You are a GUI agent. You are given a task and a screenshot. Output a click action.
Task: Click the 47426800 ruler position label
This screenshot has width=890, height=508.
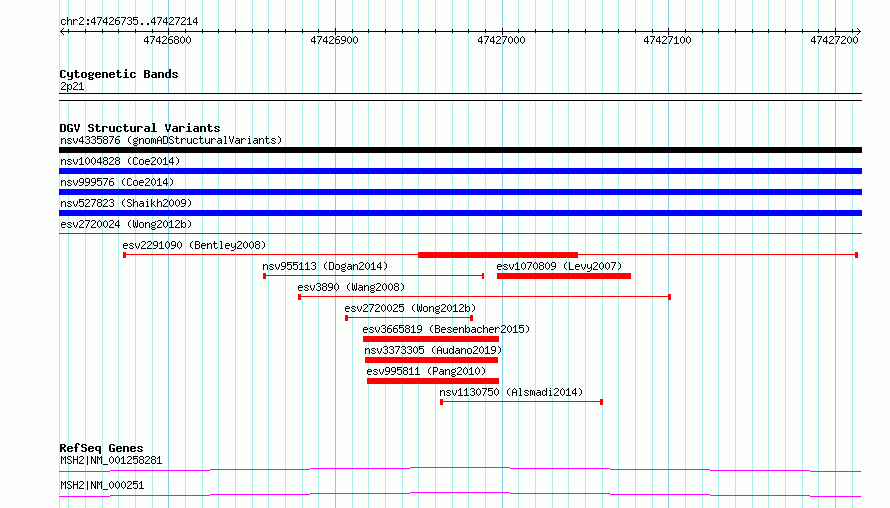pos(167,40)
